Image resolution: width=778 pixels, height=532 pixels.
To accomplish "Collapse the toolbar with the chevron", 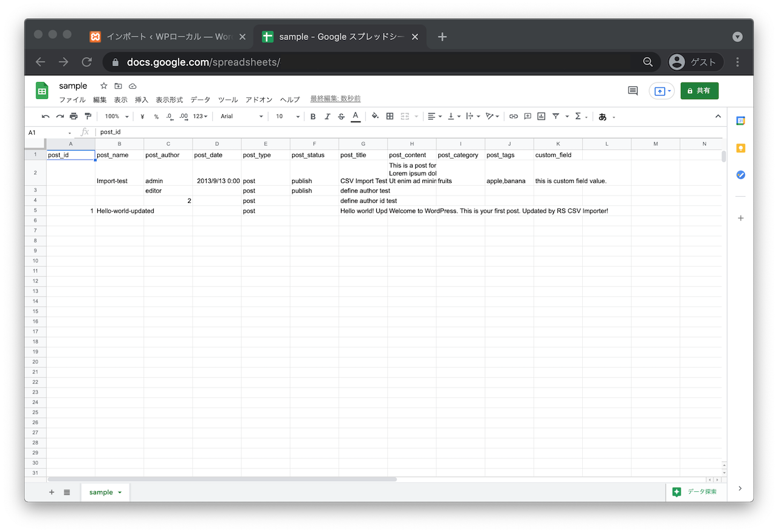I will coord(718,116).
